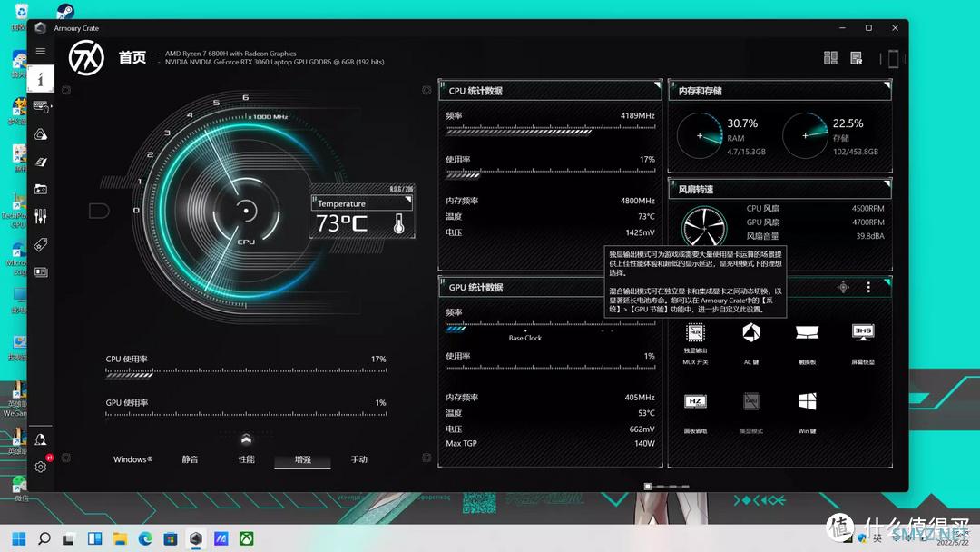Toggle the AC key icon
This screenshot has width=980, height=552.
click(x=751, y=332)
